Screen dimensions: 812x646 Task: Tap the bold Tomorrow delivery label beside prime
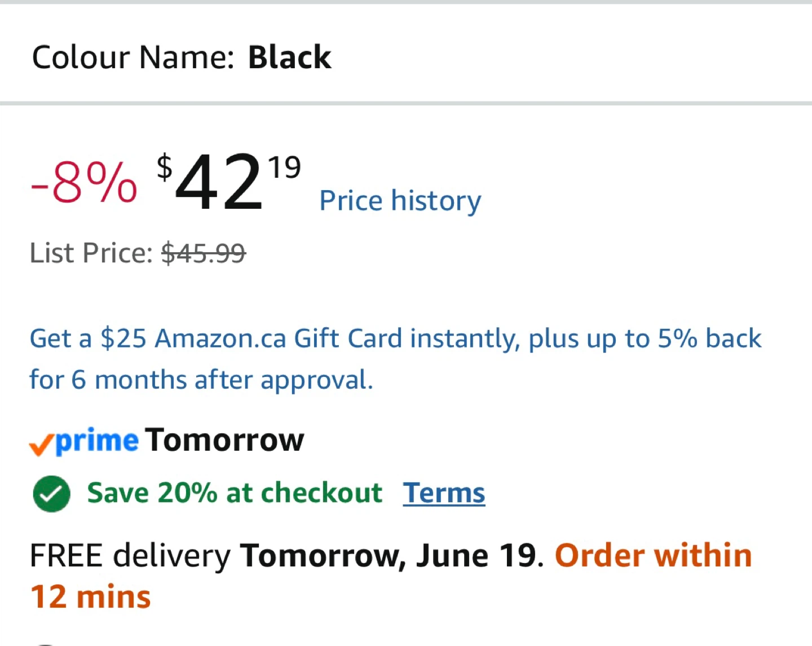[x=224, y=440]
